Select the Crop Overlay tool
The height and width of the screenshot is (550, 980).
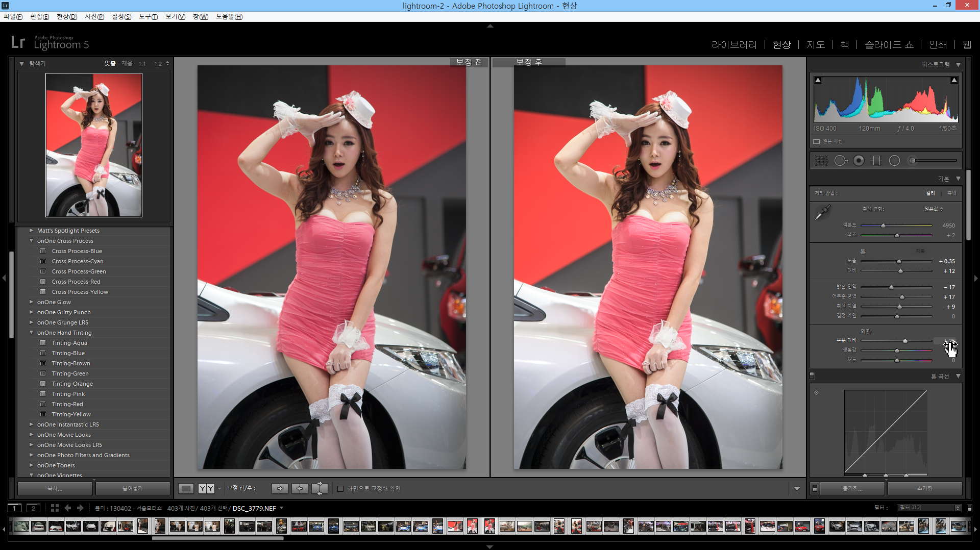(x=821, y=161)
